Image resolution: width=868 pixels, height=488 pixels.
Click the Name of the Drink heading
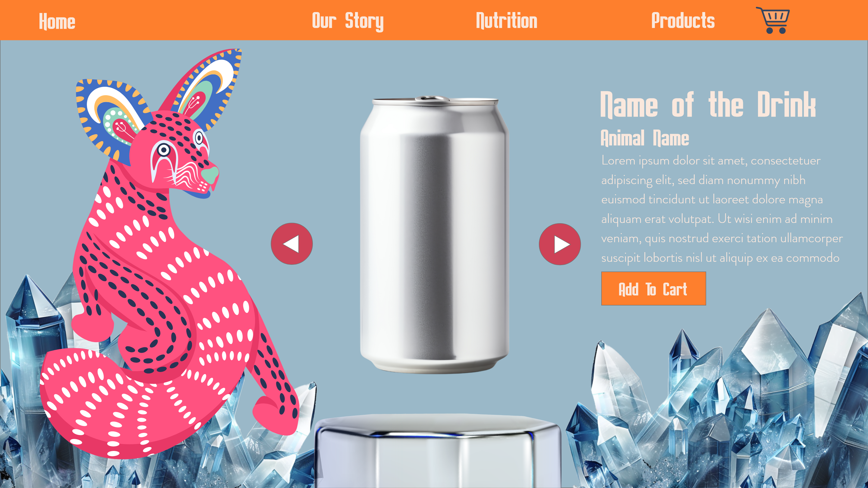point(708,105)
